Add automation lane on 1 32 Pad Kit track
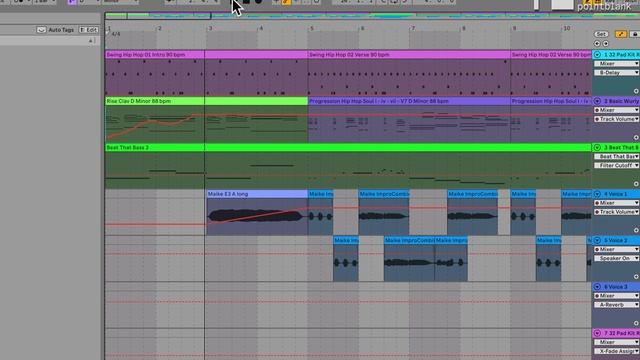The height and width of the screenshot is (360, 640). pyautogui.click(x=636, y=91)
